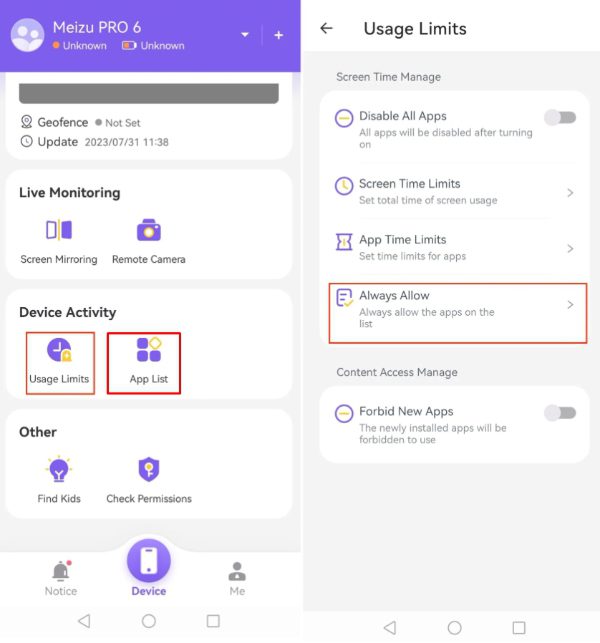600x643 pixels.
Task: Turn on Forbid New Apps toggle
Action: point(560,413)
